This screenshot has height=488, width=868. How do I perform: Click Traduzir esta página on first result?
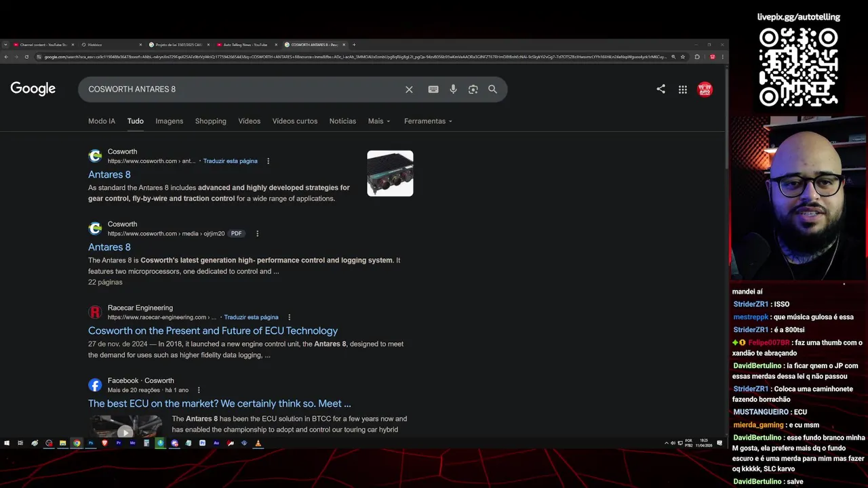(x=230, y=161)
